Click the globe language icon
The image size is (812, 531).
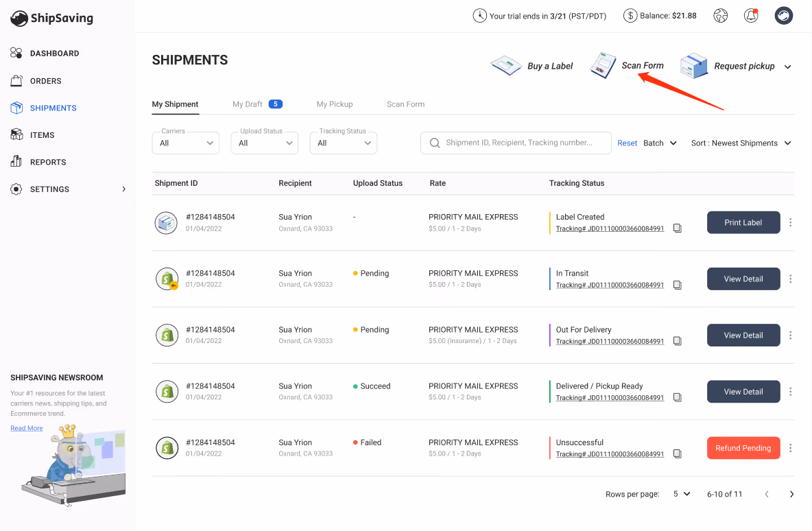(720, 16)
